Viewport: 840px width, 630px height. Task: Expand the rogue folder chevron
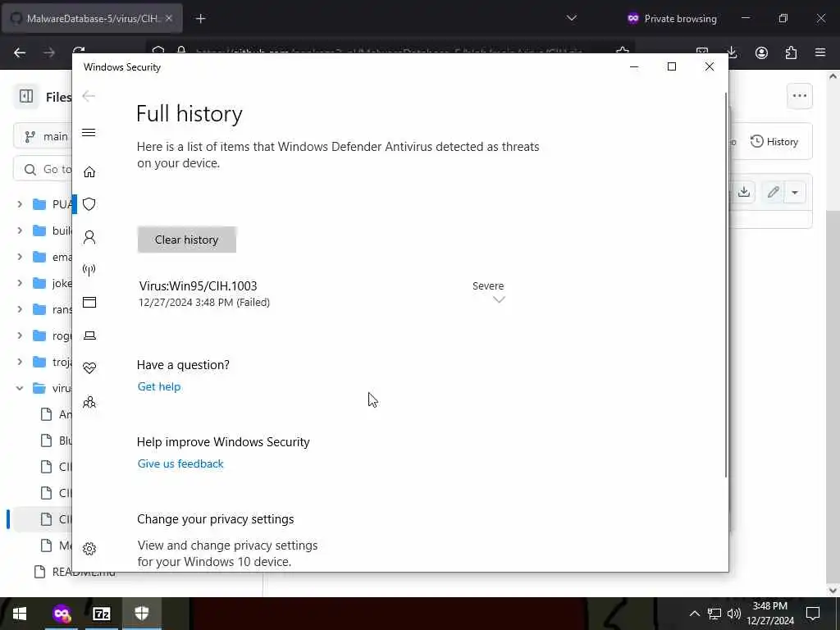coord(20,336)
